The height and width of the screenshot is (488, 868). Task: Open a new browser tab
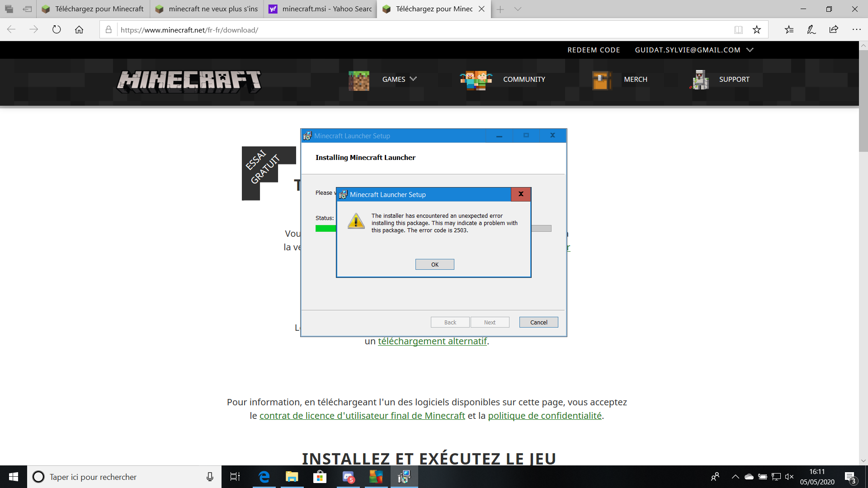(x=500, y=9)
